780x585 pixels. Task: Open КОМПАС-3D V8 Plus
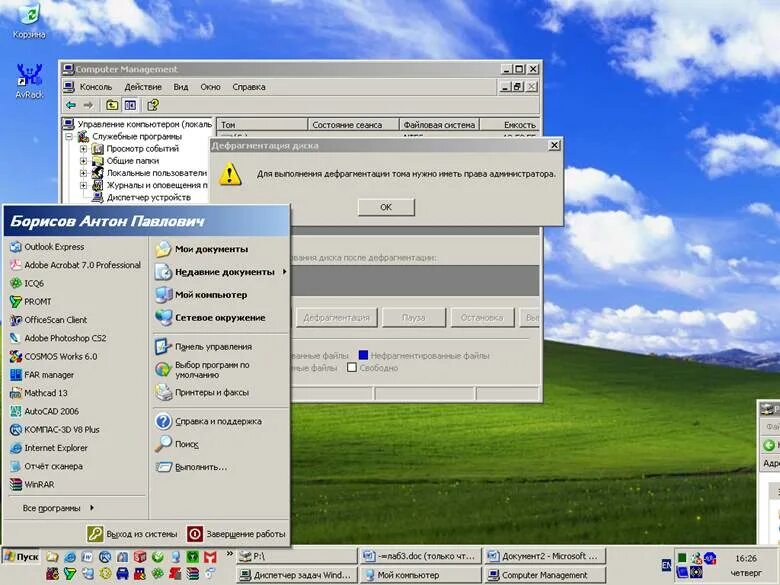tap(55, 429)
